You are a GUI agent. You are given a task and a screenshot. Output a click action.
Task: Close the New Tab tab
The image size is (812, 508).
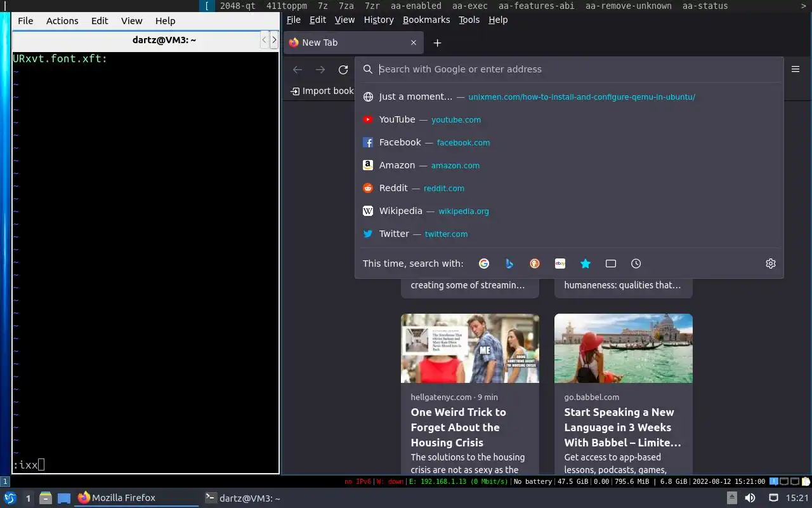[x=414, y=43]
